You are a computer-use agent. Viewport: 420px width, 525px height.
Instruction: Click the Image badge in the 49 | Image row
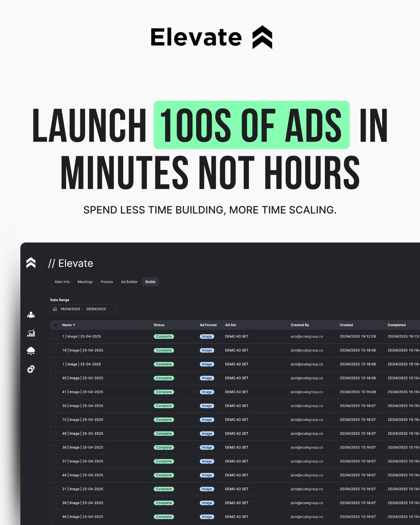pos(207,434)
